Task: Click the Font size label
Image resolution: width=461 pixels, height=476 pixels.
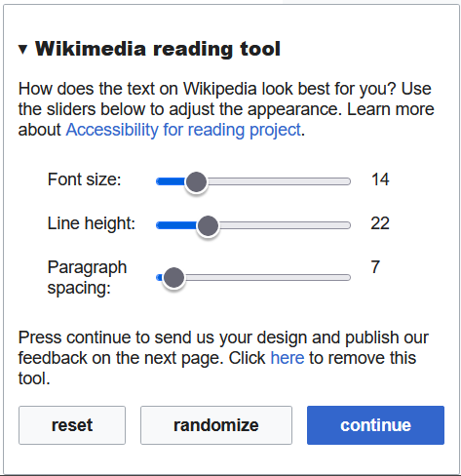Action: tap(84, 179)
